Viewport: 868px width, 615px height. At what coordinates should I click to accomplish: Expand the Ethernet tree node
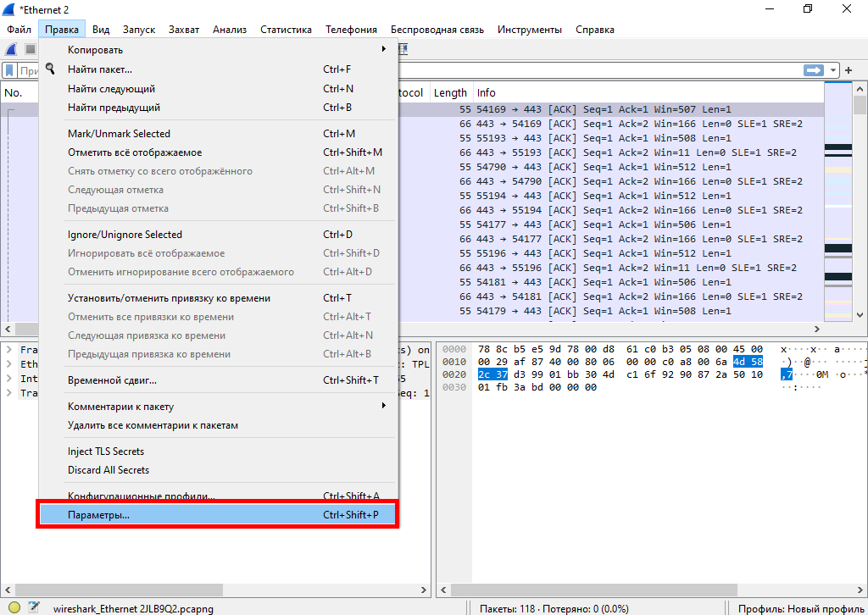point(8,364)
